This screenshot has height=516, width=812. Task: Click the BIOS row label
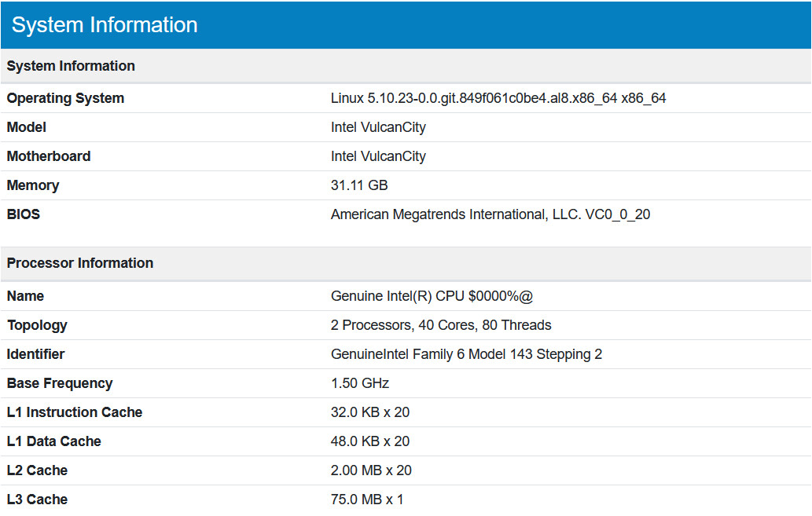(24, 214)
